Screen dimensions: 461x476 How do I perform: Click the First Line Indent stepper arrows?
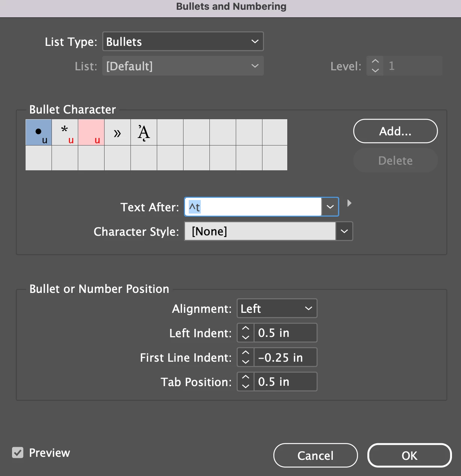(x=246, y=357)
